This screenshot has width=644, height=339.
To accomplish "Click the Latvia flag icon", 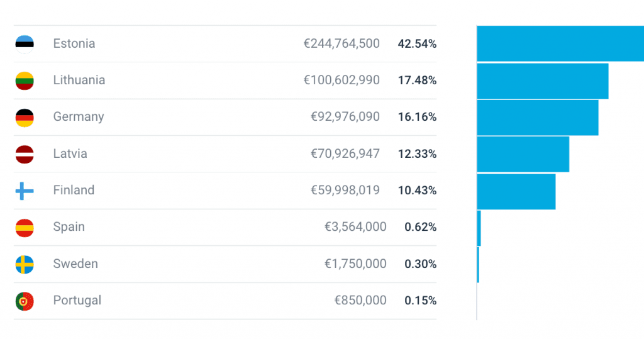I will [25, 153].
